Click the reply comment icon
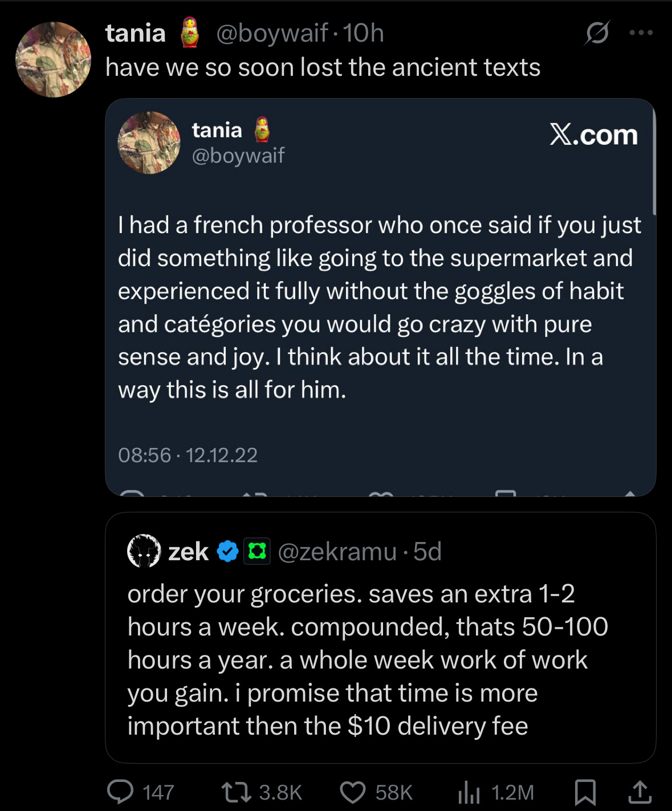 pos(120,792)
